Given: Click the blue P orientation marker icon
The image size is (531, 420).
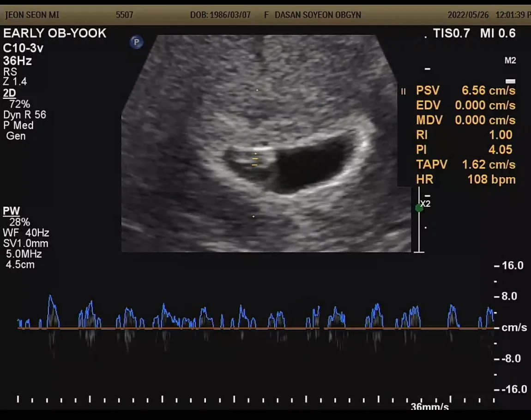Looking at the screenshot, I should point(137,42).
